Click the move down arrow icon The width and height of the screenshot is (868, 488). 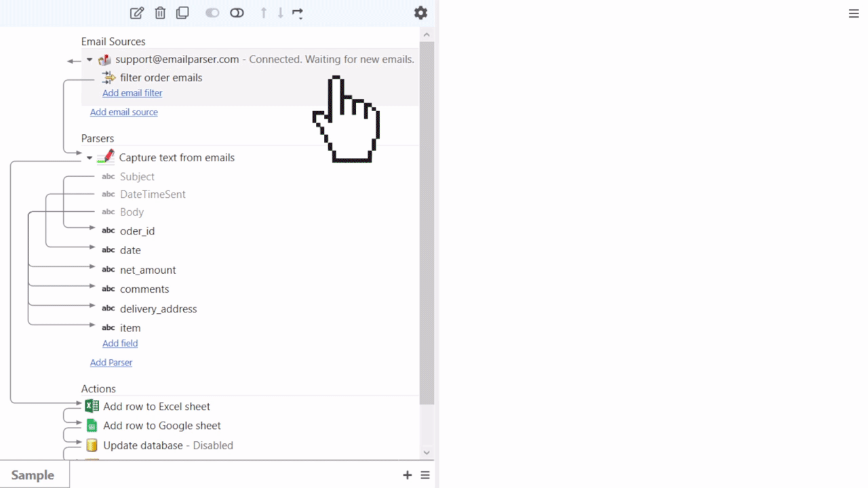280,13
